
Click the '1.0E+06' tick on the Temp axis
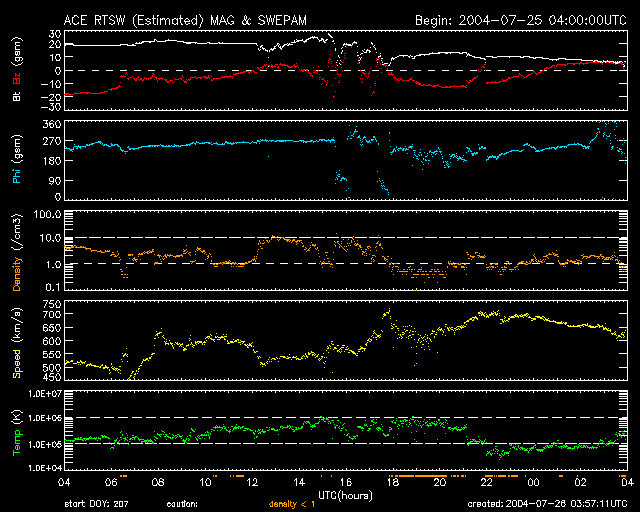[45, 418]
